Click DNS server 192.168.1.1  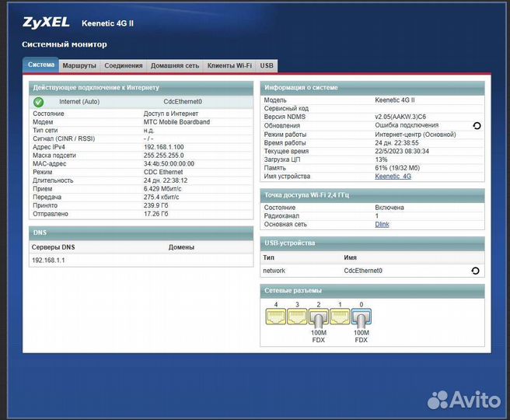pyautogui.click(x=48, y=261)
